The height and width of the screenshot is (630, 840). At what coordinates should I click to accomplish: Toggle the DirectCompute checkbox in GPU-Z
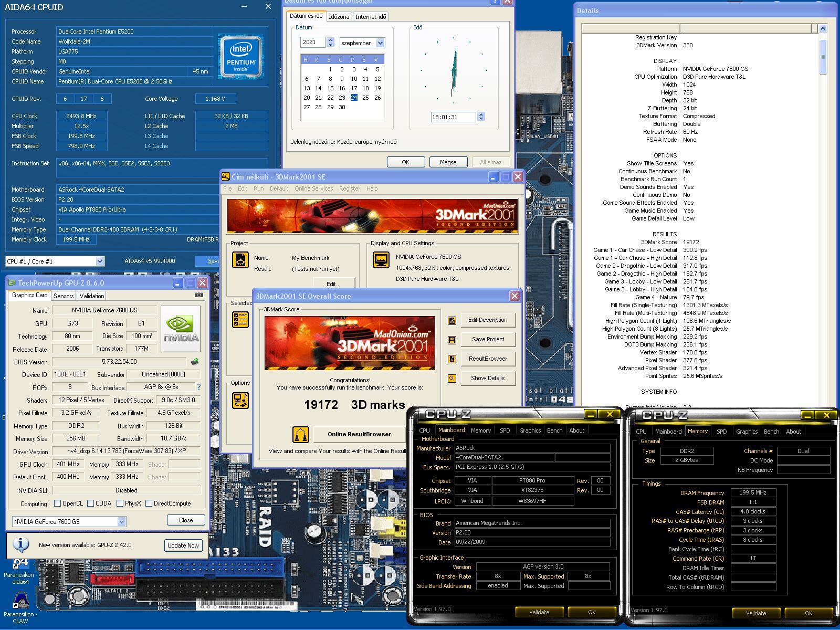point(149,503)
